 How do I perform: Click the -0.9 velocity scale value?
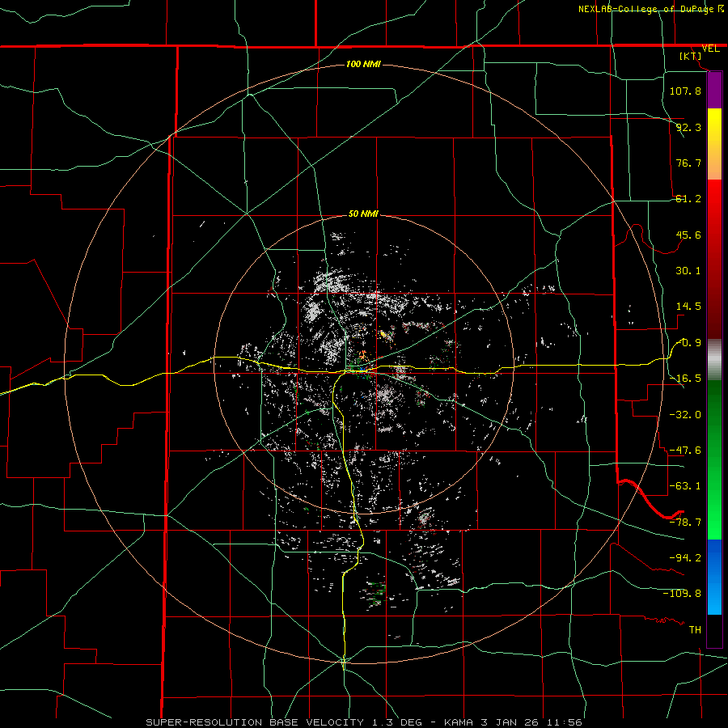(x=688, y=343)
